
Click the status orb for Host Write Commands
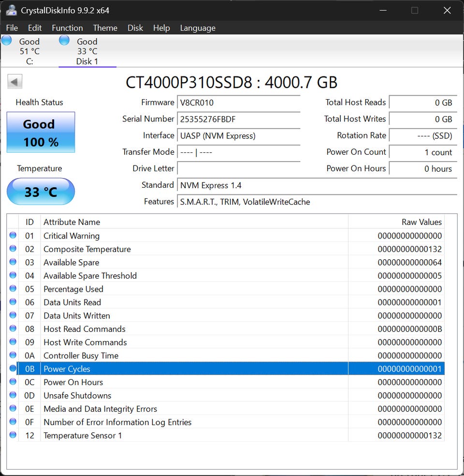click(13, 342)
